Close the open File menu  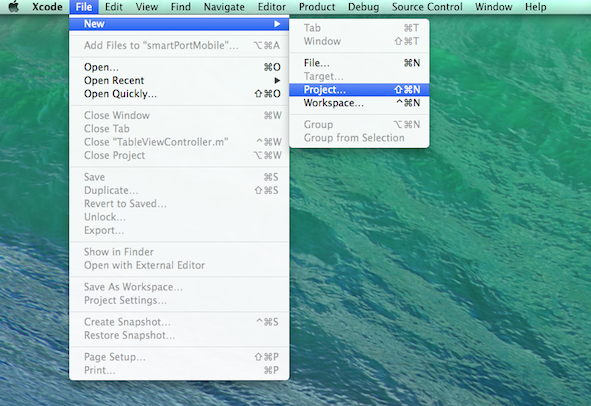tap(84, 7)
